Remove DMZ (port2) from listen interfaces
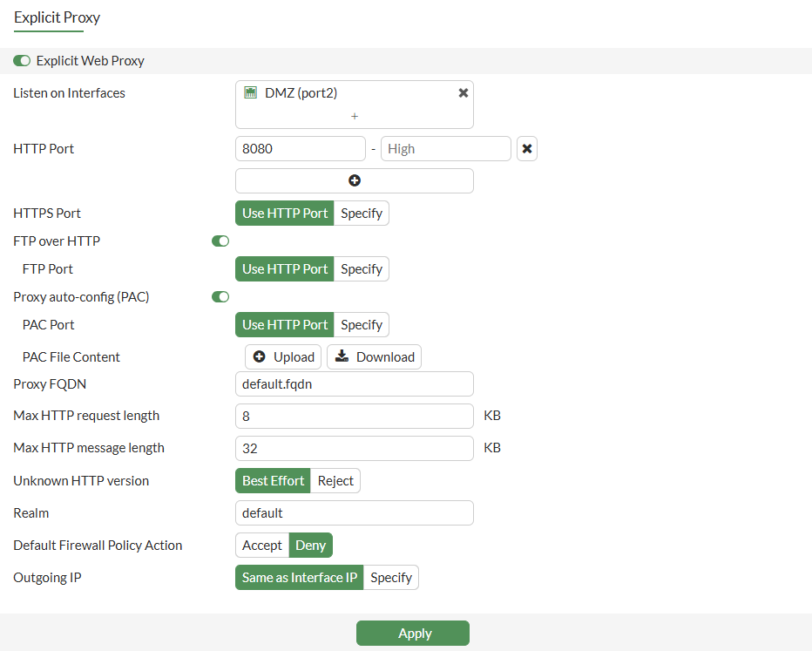The image size is (812, 651). 464,93
